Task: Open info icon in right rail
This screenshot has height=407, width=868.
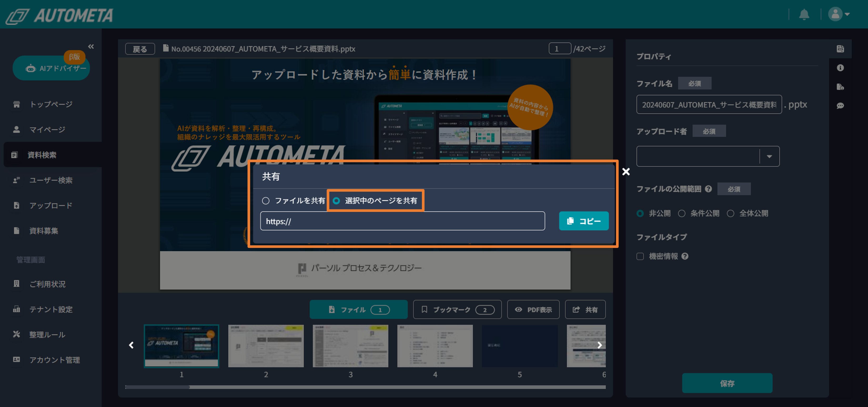Action: [840, 68]
